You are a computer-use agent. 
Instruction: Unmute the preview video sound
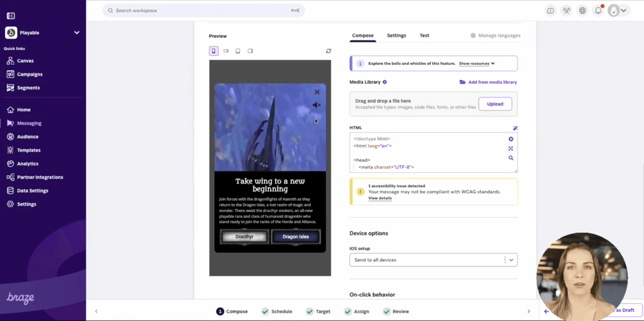coord(316,105)
